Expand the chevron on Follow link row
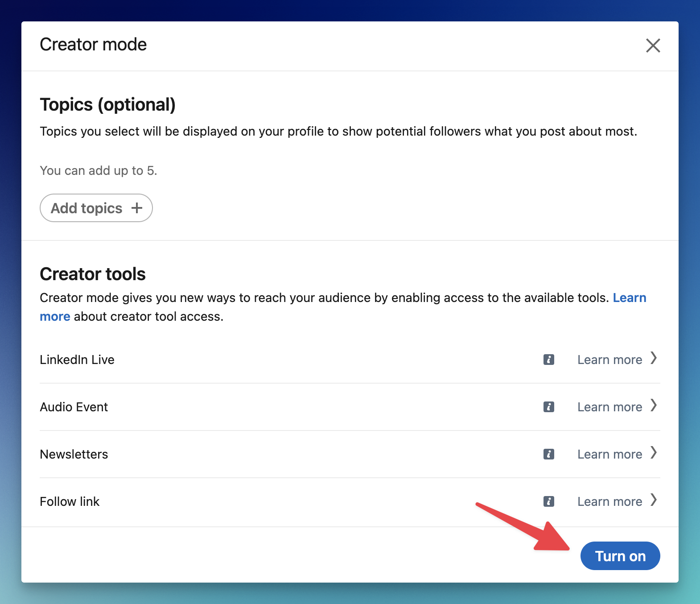The width and height of the screenshot is (700, 604). [654, 500]
